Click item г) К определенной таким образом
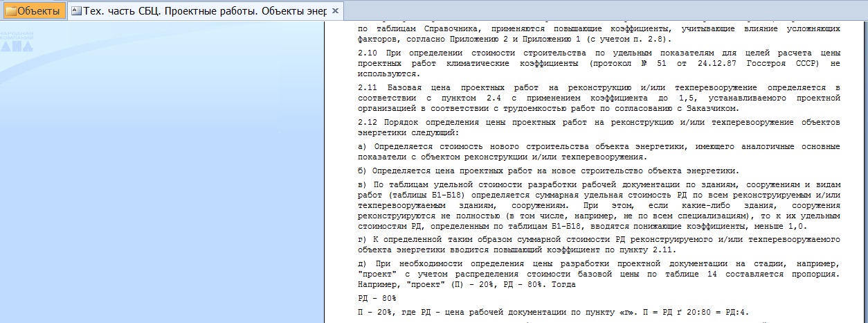 point(599,245)
